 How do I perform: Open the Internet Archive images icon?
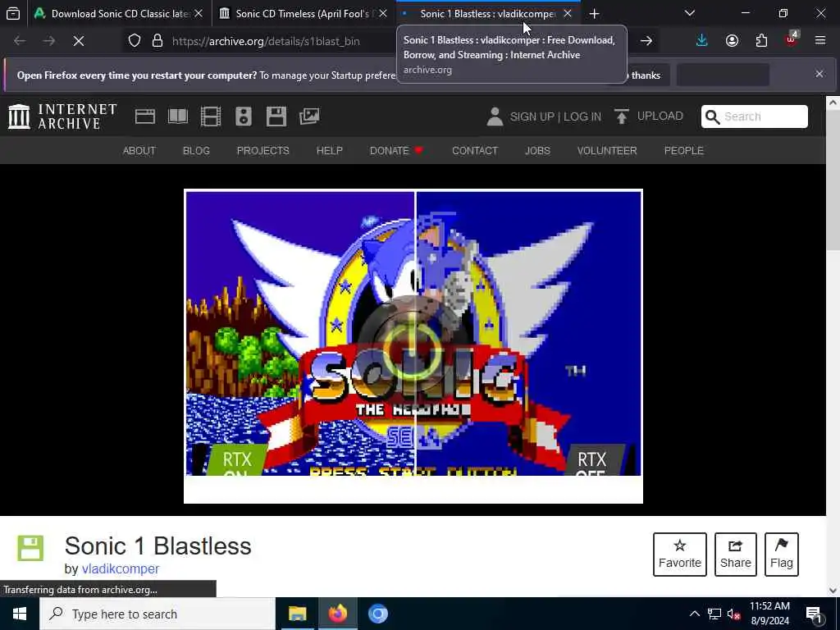click(x=309, y=116)
